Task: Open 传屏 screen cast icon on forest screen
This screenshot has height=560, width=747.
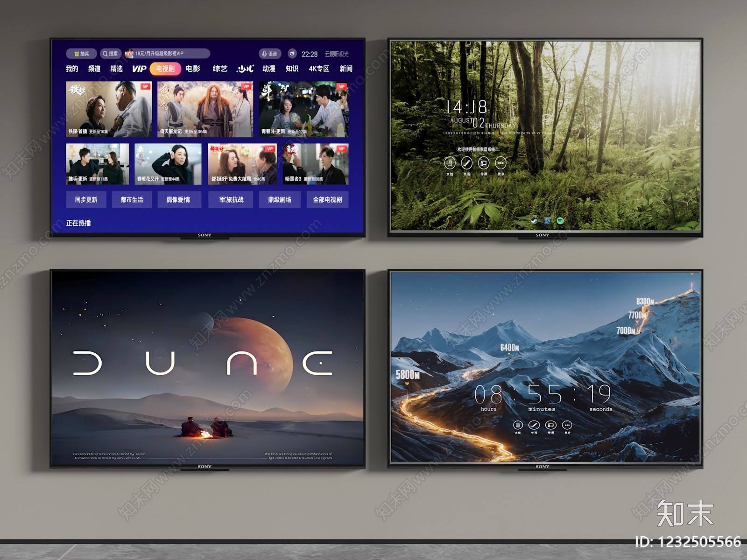Action: click(x=484, y=163)
